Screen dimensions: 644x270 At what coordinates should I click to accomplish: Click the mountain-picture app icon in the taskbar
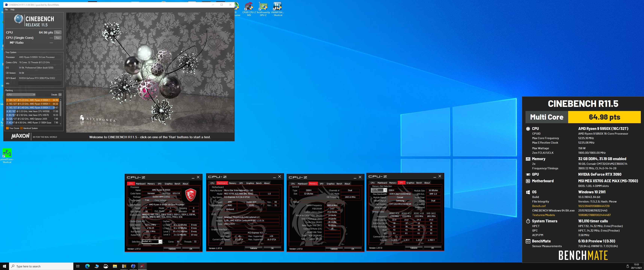pos(106,266)
